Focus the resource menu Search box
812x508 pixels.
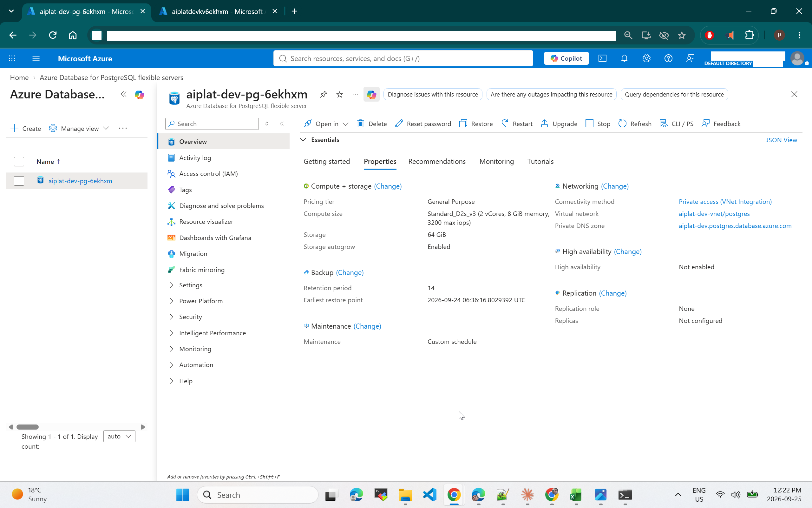click(x=212, y=124)
